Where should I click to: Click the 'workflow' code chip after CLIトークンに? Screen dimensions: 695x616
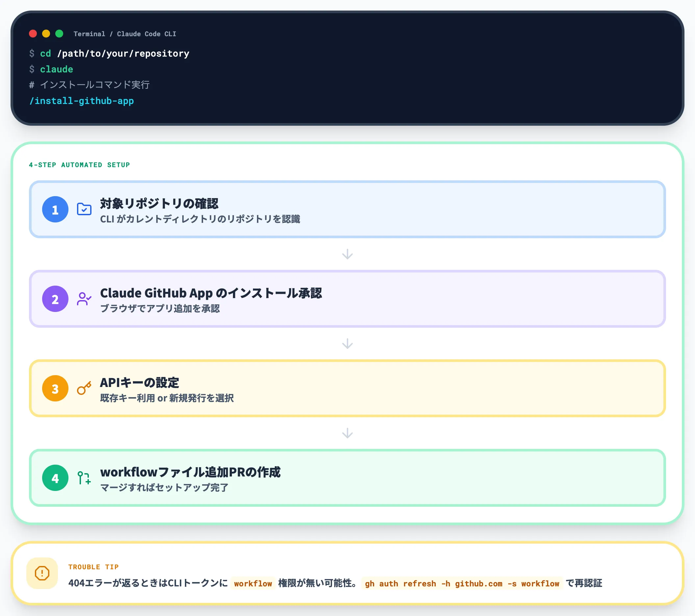click(x=253, y=583)
